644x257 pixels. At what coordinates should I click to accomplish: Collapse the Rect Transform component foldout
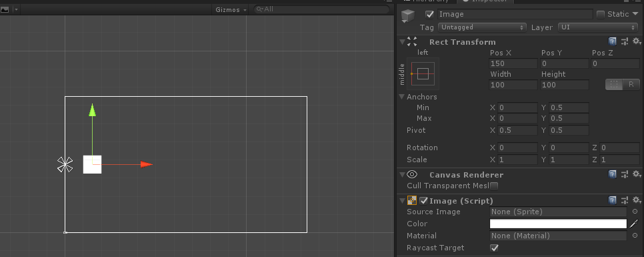pyautogui.click(x=401, y=42)
